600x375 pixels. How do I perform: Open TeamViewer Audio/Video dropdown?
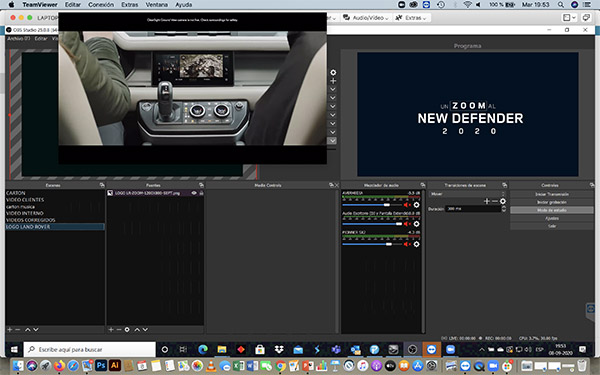[366, 18]
